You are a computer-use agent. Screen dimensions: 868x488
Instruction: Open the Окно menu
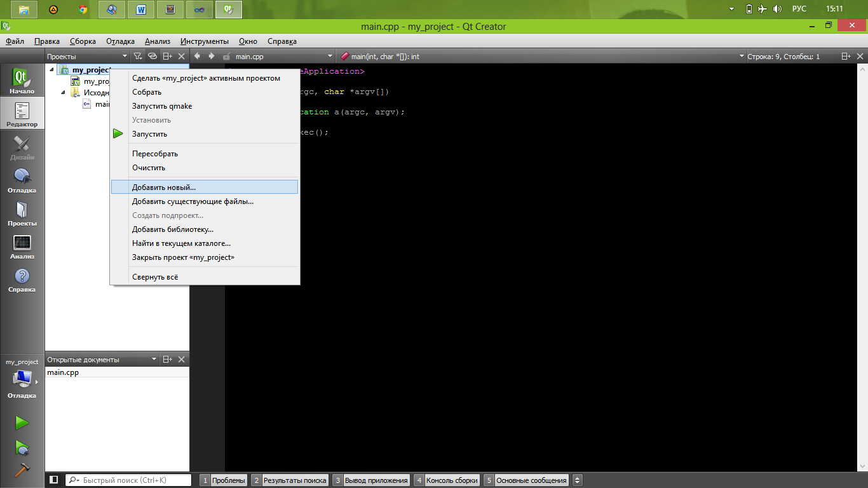click(248, 41)
